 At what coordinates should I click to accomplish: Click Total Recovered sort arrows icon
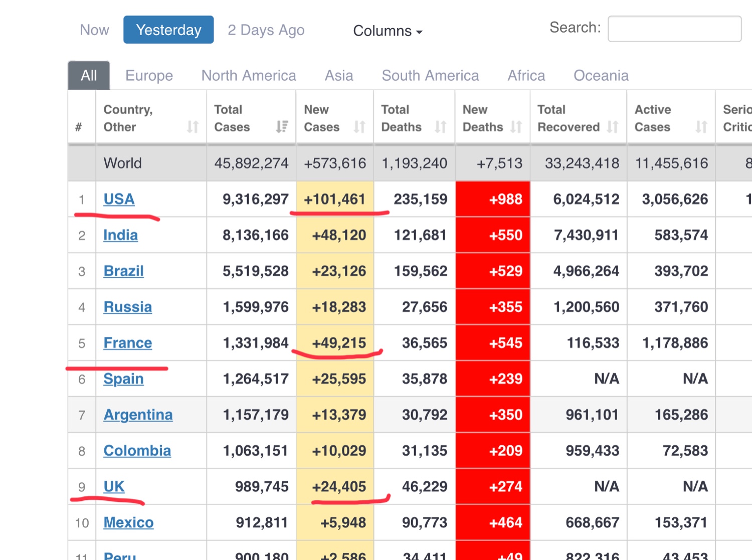click(613, 127)
